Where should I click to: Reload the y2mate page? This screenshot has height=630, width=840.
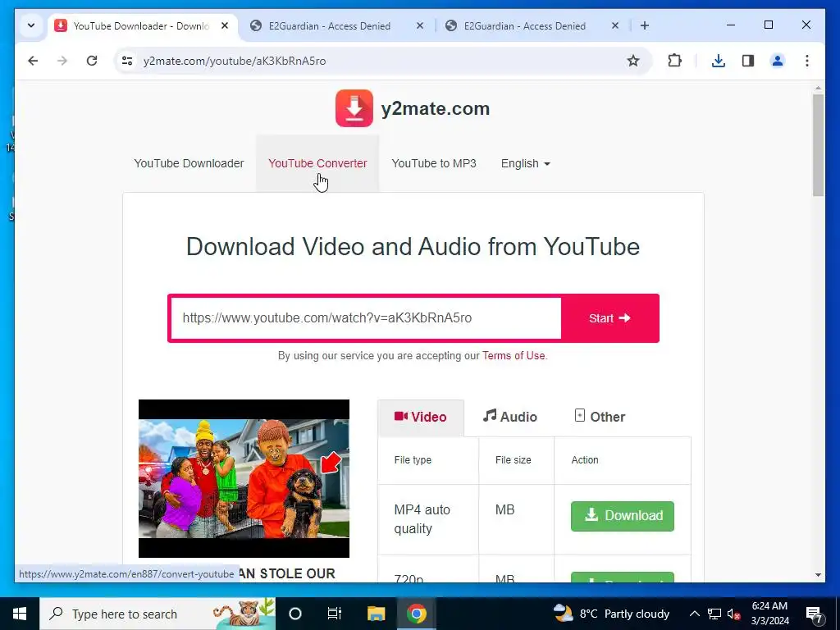tap(92, 61)
